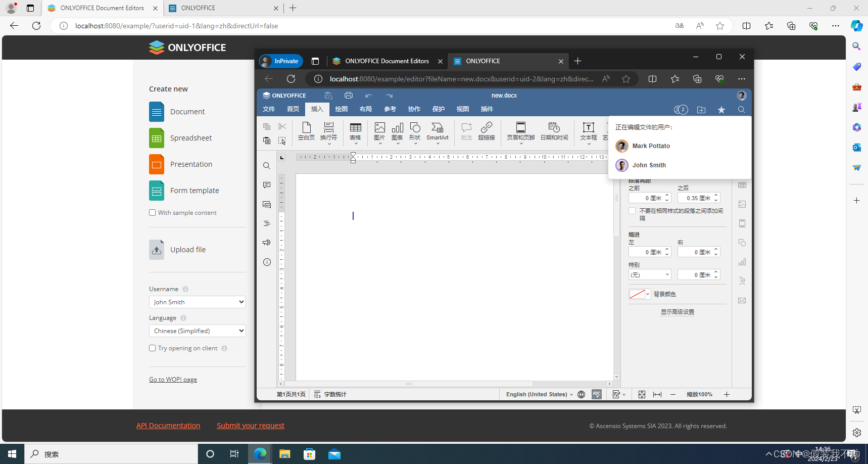Open the Comments panel in left sidebar
This screenshot has width=868, height=464.
[x=267, y=185]
